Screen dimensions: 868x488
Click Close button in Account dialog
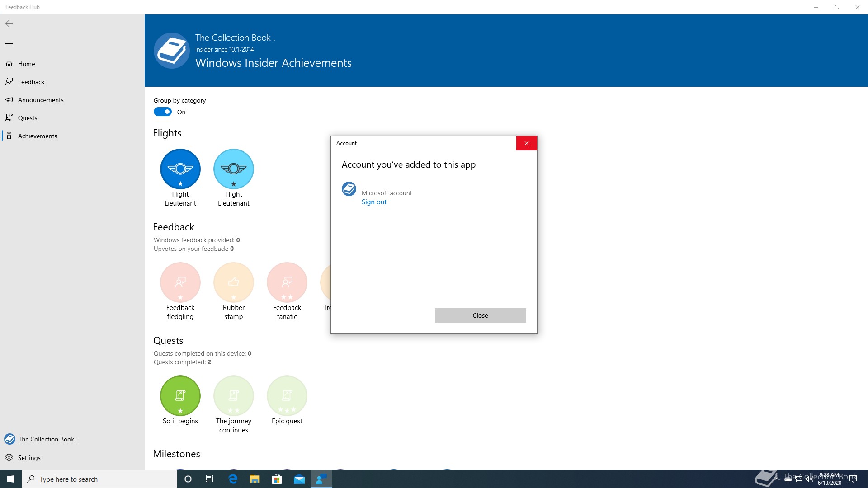[x=480, y=315]
